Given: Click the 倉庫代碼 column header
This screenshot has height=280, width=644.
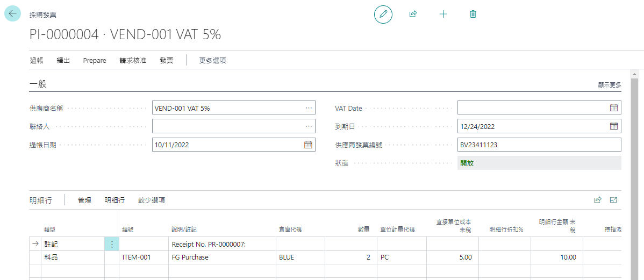Looking at the screenshot, I should (290, 229).
